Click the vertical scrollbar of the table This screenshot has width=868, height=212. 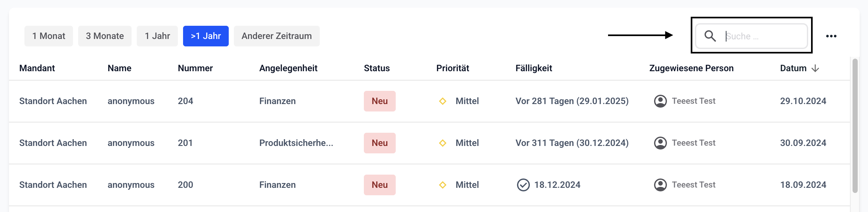coord(855,125)
